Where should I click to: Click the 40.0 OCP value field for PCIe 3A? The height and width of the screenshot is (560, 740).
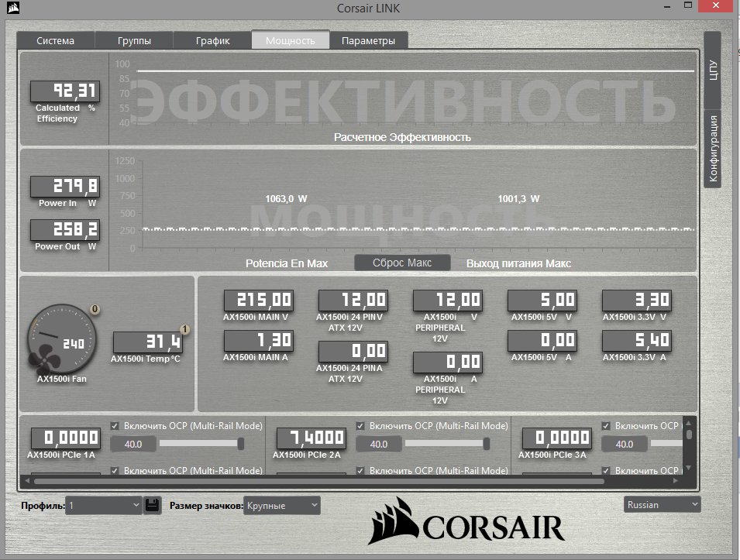coord(625,444)
